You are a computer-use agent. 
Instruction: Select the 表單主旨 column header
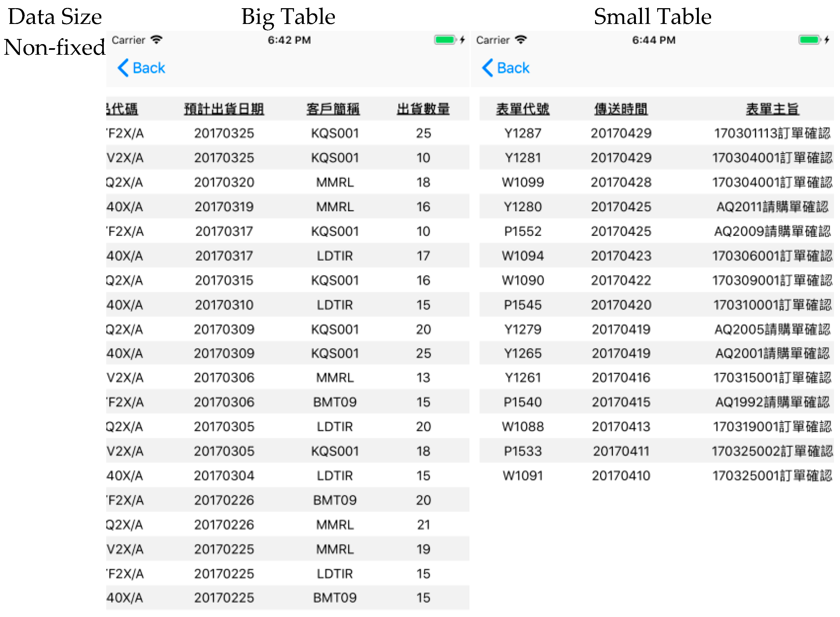[x=772, y=109]
